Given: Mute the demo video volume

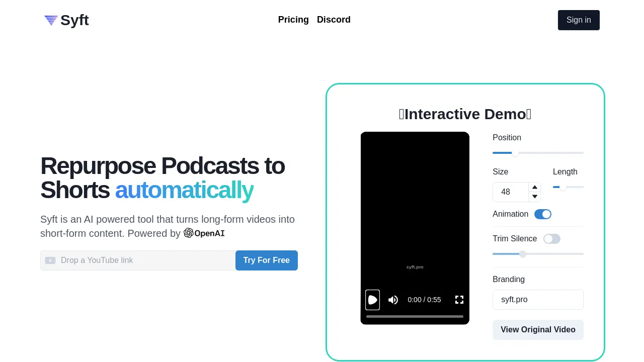Looking at the screenshot, I should point(393,300).
